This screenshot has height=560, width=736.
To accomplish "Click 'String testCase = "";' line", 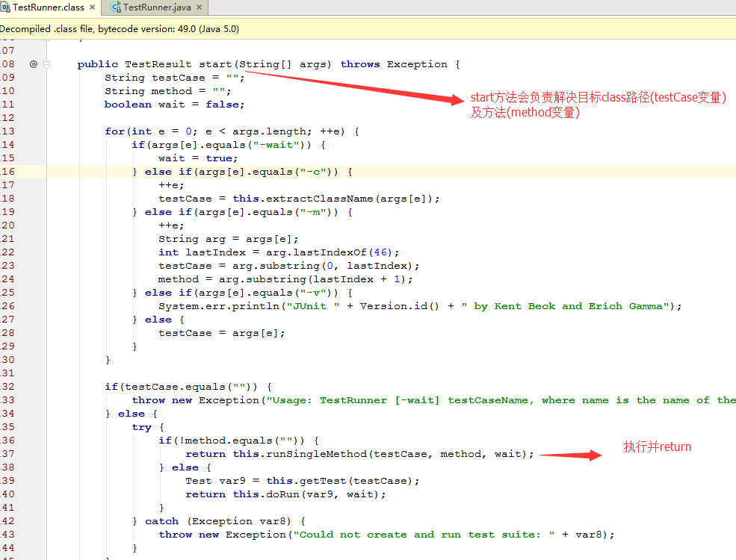I will (175, 78).
